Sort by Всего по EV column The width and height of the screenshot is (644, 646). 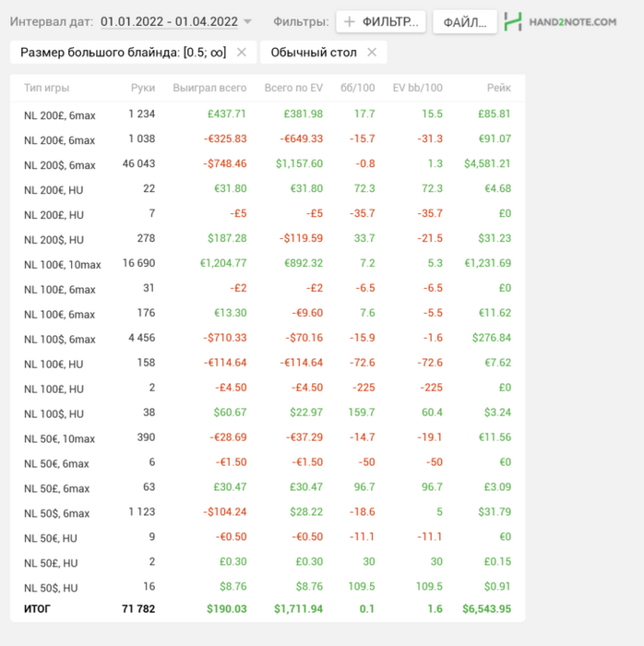[293, 89]
